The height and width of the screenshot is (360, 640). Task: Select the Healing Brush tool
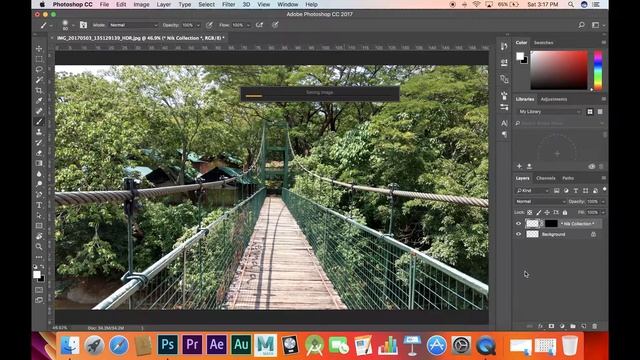click(39, 111)
